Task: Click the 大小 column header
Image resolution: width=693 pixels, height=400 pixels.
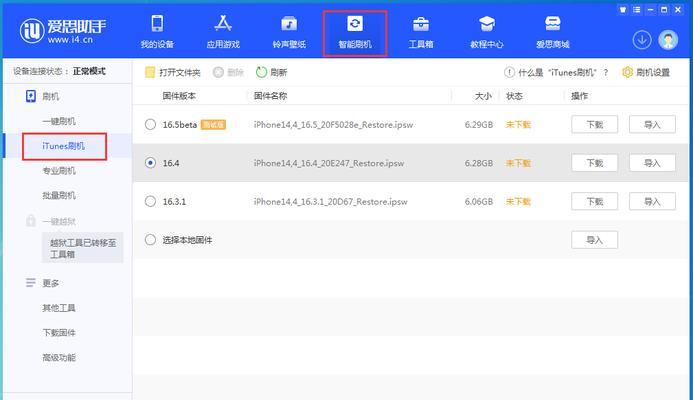Action: [483, 96]
